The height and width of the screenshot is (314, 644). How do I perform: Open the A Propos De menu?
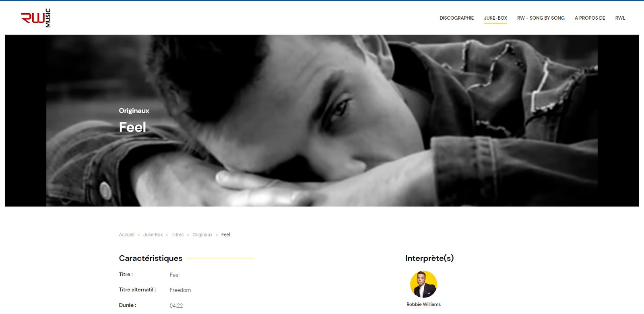click(590, 18)
